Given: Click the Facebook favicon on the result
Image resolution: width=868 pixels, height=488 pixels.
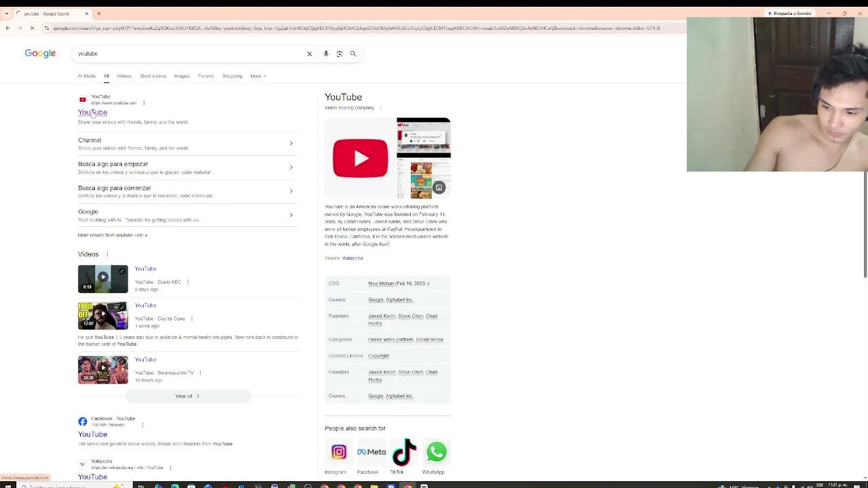Looking at the screenshot, I should [83, 422].
